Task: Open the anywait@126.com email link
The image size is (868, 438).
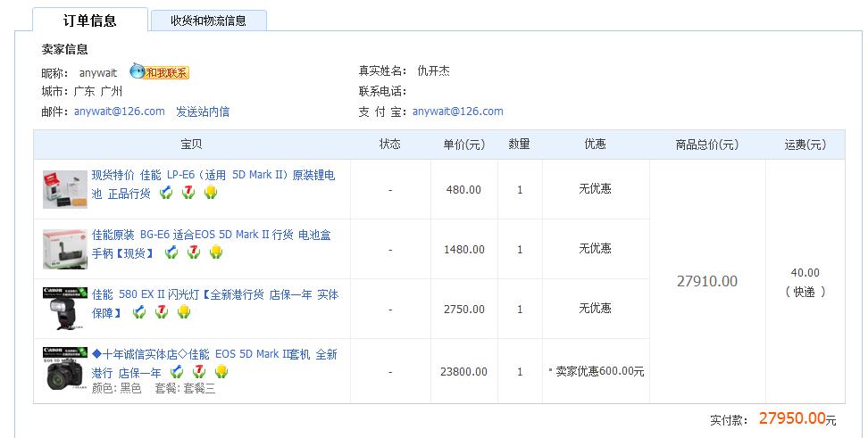Action: pos(120,112)
